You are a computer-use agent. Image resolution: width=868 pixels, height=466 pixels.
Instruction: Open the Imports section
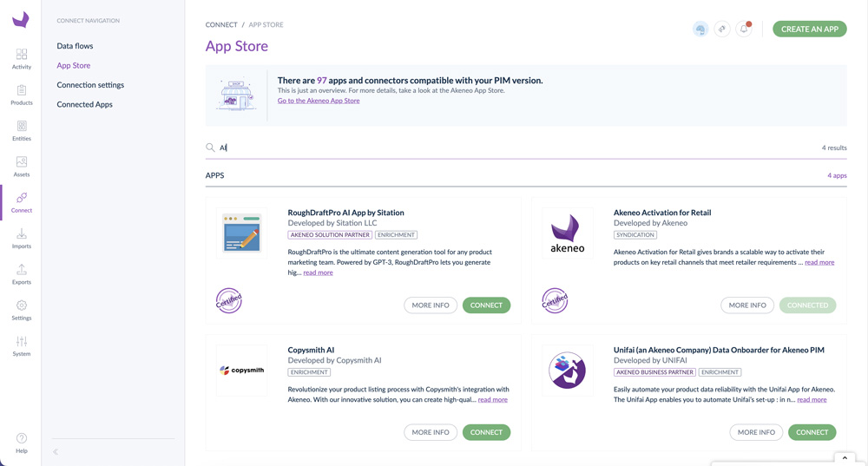point(22,239)
